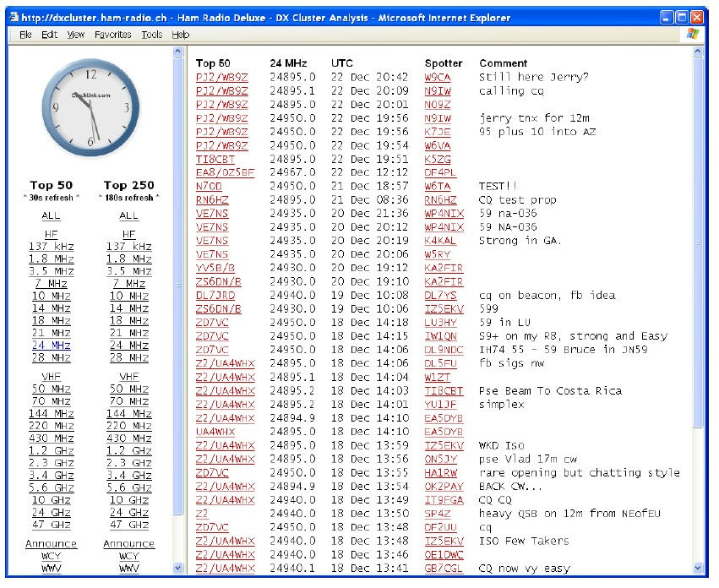The width and height of the screenshot is (719, 588).
Task: Select ALL under Top 50
Action: point(51,215)
